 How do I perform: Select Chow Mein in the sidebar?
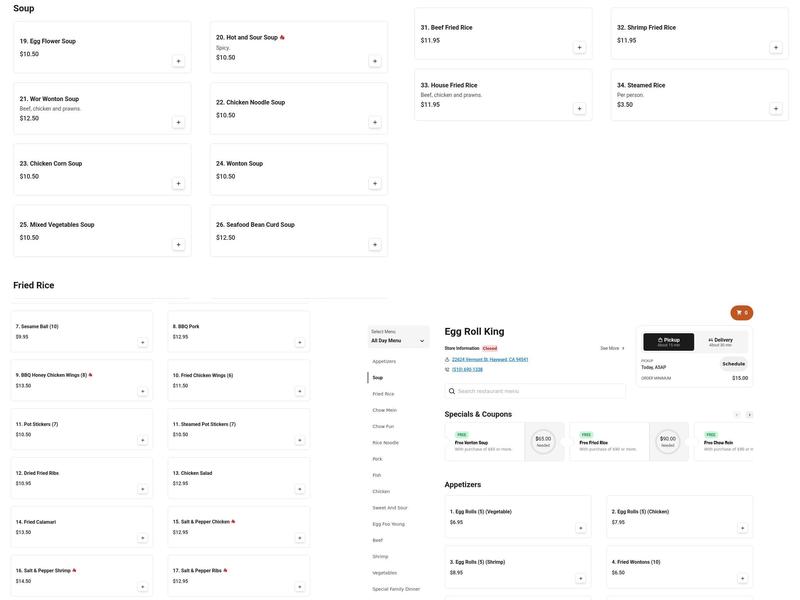(x=385, y=410)
